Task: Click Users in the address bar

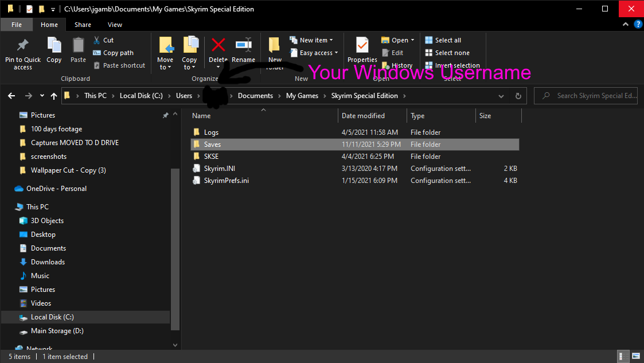Action: tap(184, 96)
